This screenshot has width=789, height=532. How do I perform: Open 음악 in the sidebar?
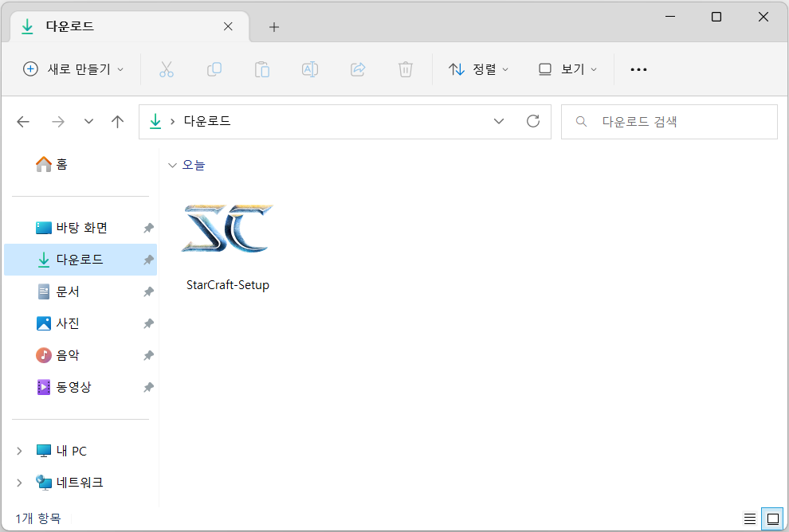(x=80, y=355)
